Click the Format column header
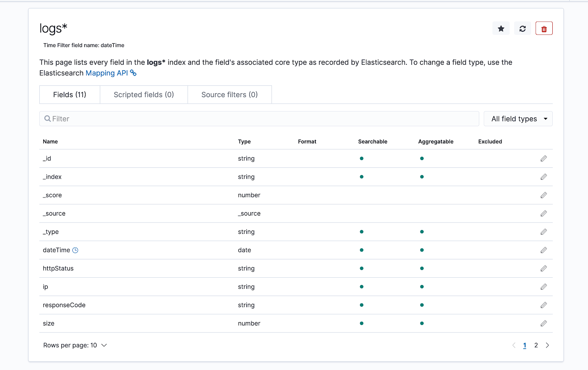The image size is (588, 370). (x=307, y=142)
